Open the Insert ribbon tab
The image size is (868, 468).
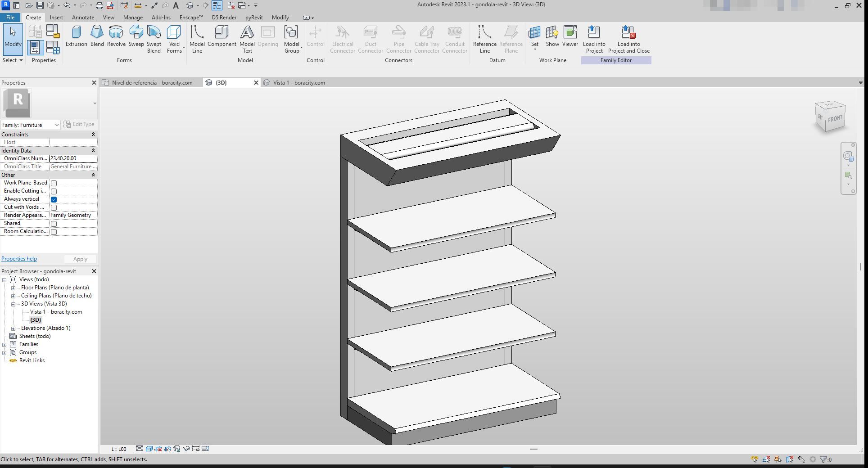point(56,18)
